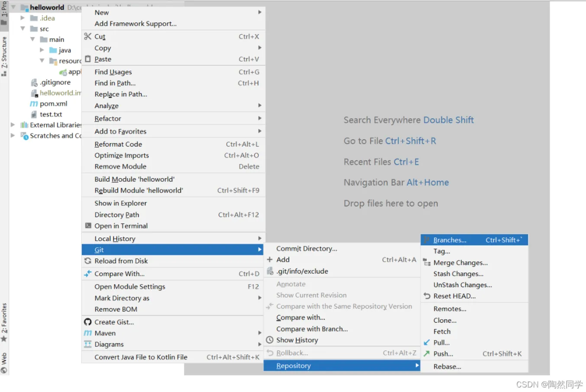The width and height of the screenshot is (586, 392).
Task: Open the New submenu arrow
Action: pyautogui.click(x=260, y=12)
